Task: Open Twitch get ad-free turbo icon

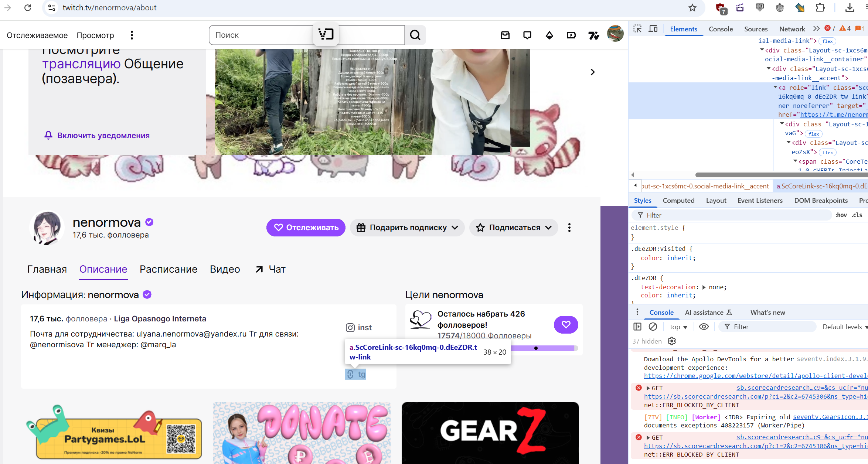Action: coord(572,35)
